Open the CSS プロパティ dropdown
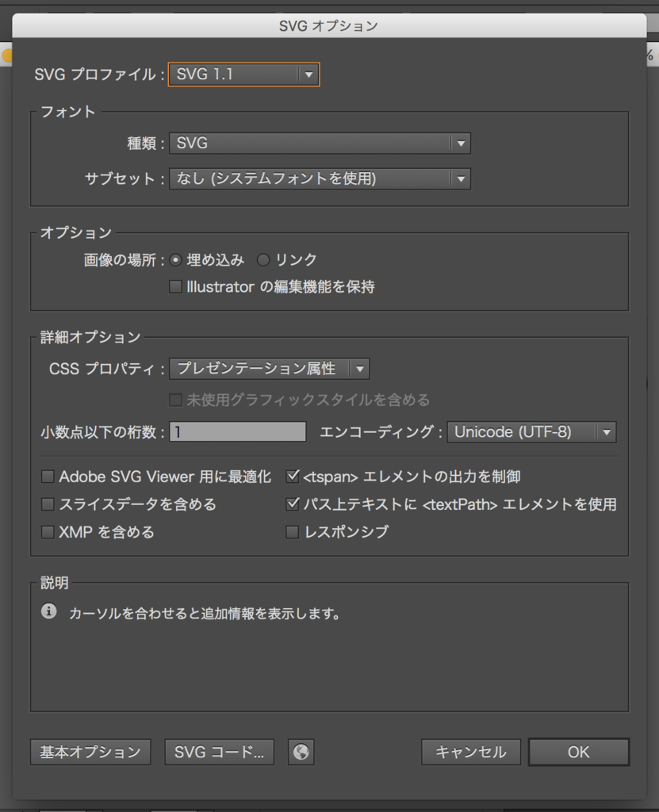Screen dimensions: 659x812 pos(270,369)
